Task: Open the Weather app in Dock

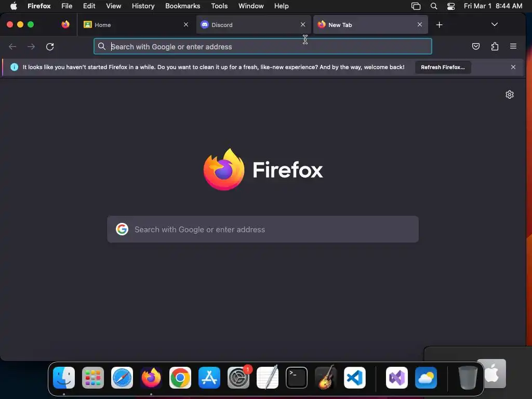Action: 426,377
